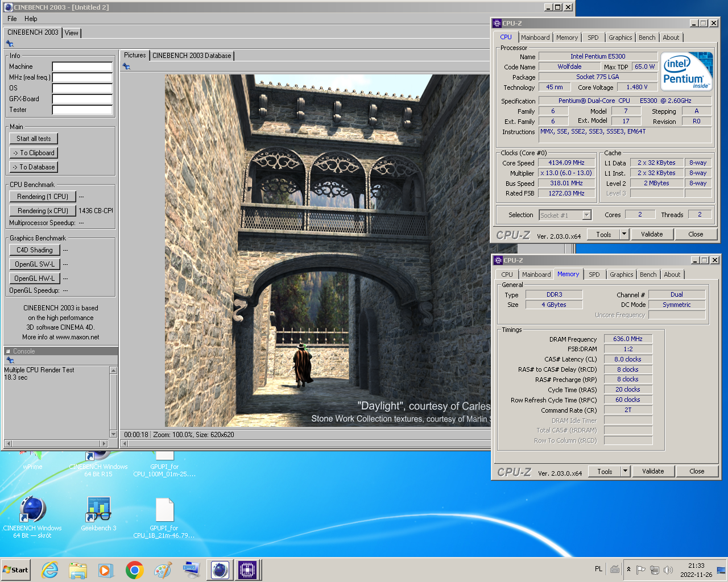Click the GFX-Board input field
The image size is (728, 582).
(82, 99)
